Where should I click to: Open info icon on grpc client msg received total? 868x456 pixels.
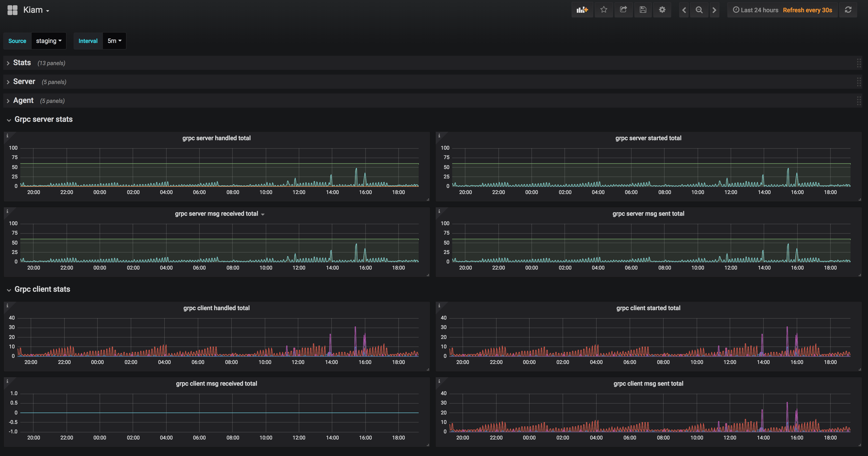[7, 381]
